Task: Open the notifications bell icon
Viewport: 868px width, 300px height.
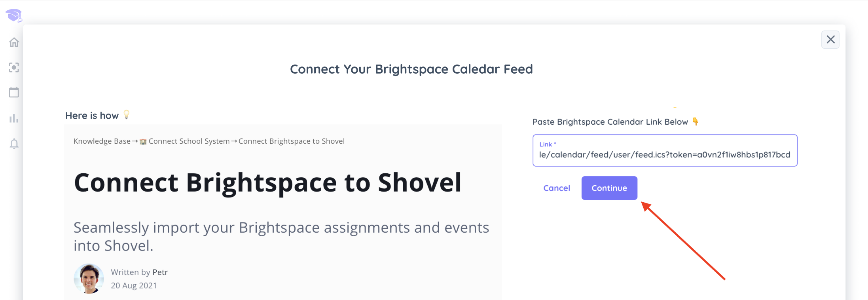Action: tap(14, 143)
